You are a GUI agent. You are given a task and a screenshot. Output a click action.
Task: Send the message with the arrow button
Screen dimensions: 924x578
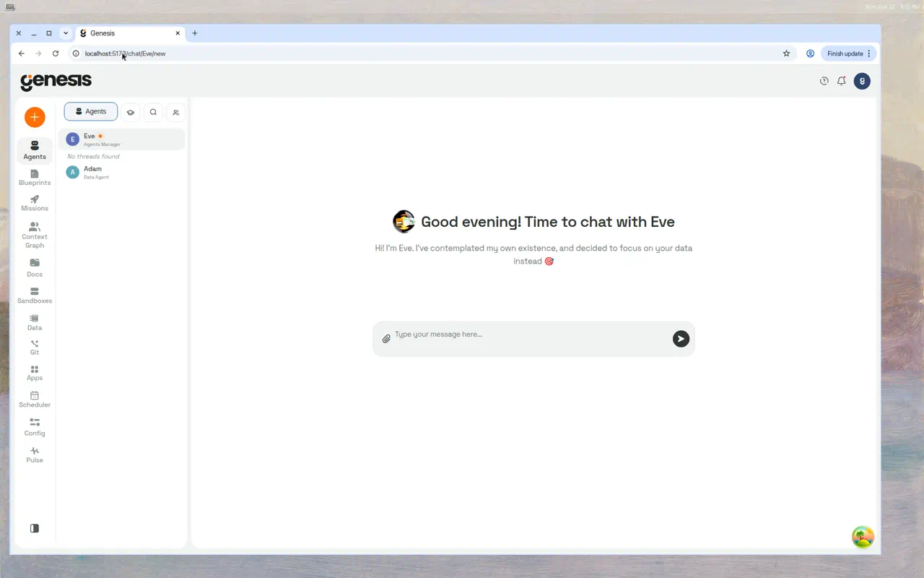point(681,339)
